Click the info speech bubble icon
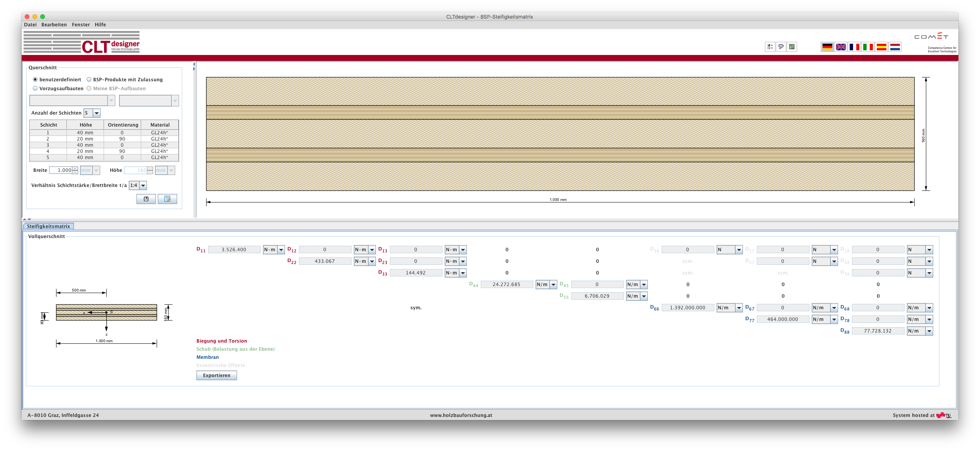 [x=781, y=47]
